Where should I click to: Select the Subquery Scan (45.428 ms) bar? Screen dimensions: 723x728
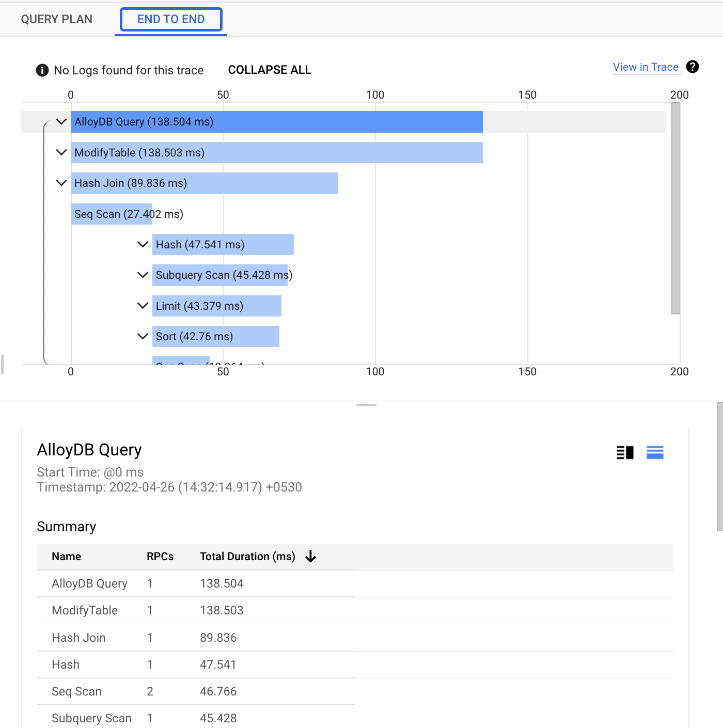(220, 275)
